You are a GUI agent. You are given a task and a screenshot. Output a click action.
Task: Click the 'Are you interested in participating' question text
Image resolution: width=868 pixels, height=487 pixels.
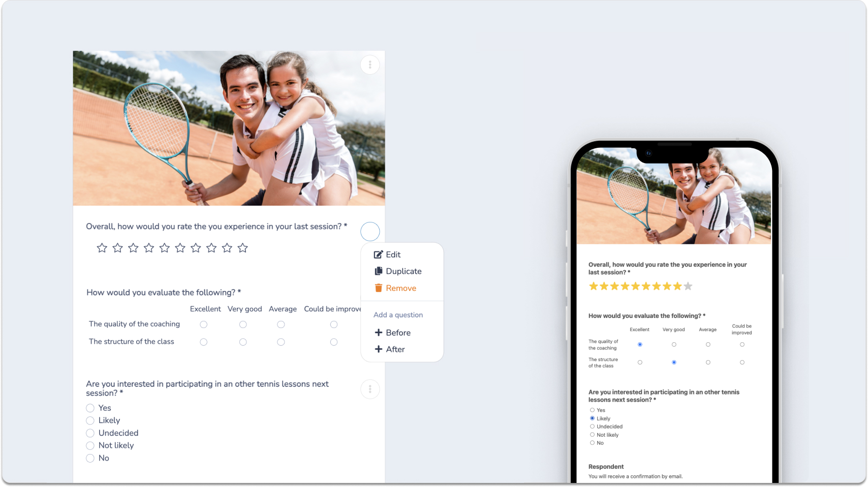[x=207, y=388]
